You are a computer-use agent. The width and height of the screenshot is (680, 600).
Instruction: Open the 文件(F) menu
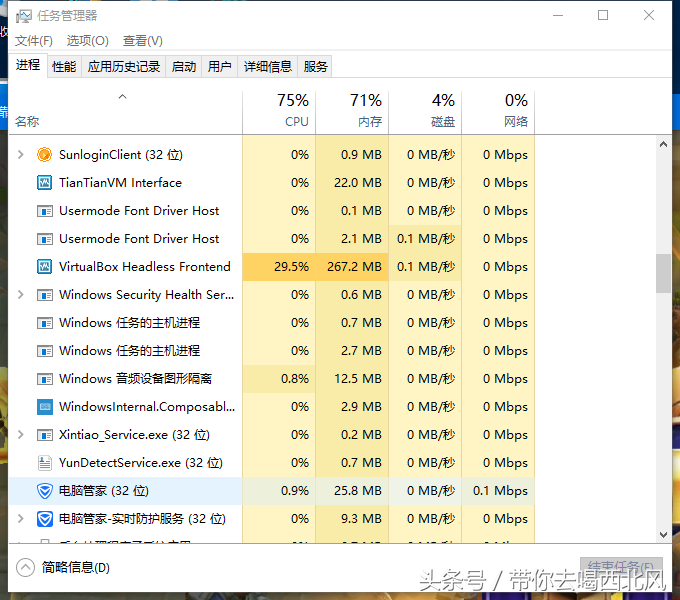pos(33,41)
